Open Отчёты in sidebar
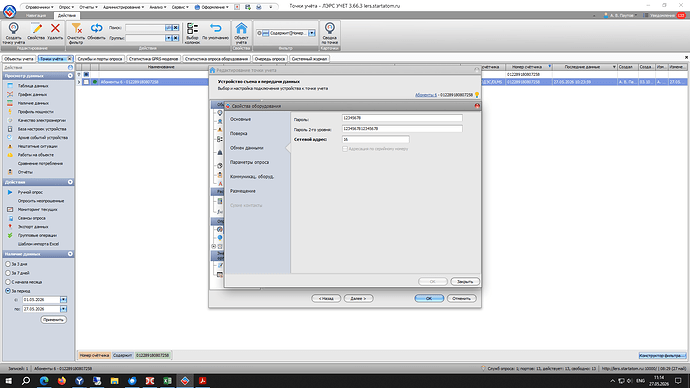The height and width of the screenshot is (388, 690). 25,172
